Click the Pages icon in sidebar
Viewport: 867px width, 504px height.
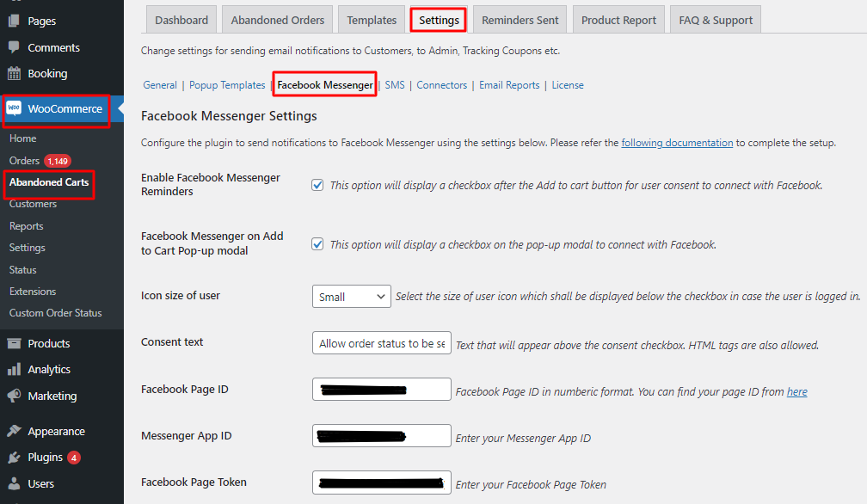15,21
